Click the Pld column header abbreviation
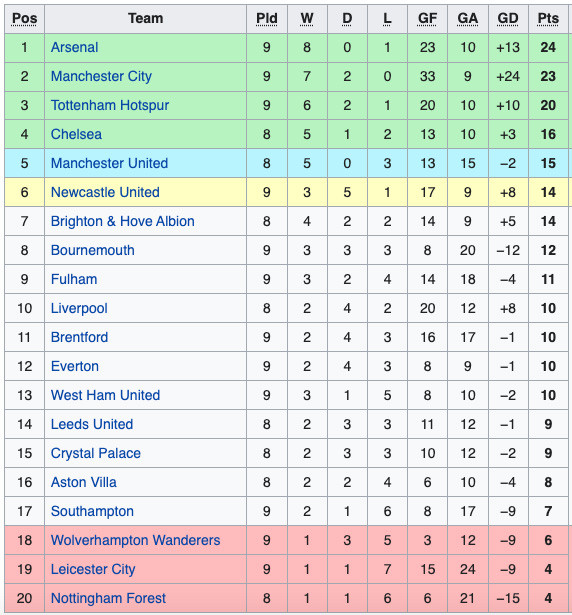Screen dimensions: 572x615 267,18
